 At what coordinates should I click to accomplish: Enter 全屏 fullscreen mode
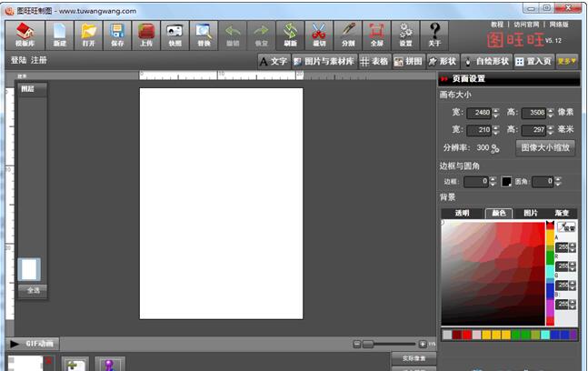tap(376, 35)
